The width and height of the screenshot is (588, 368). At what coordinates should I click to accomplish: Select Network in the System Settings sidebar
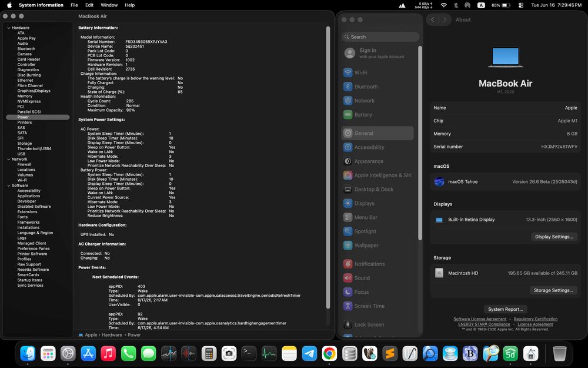(x=377, y=101)
